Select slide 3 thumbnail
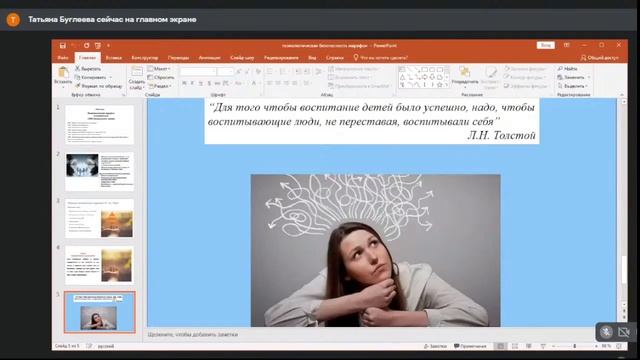The image size is (640, 360). (100, 218)
